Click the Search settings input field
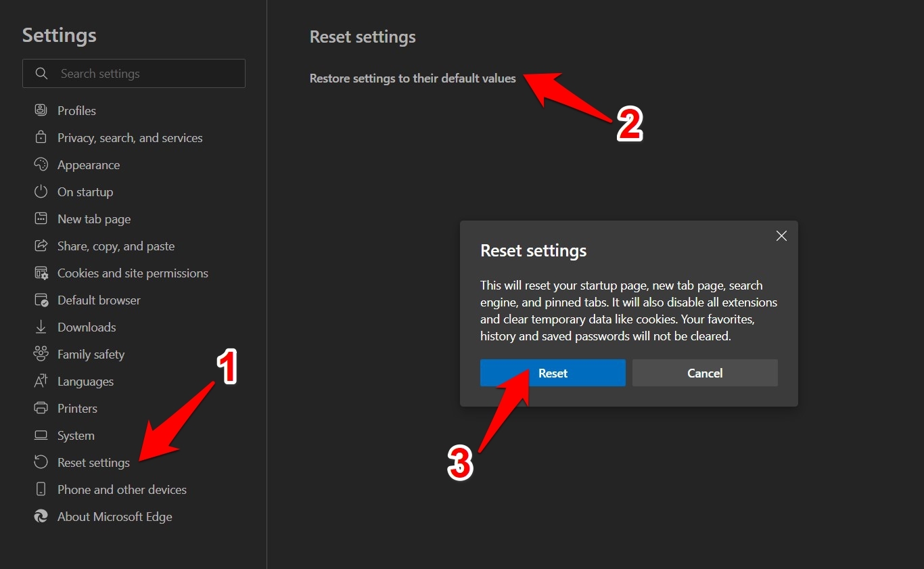This screenshot has width=924, height=569. click(149, 73)
